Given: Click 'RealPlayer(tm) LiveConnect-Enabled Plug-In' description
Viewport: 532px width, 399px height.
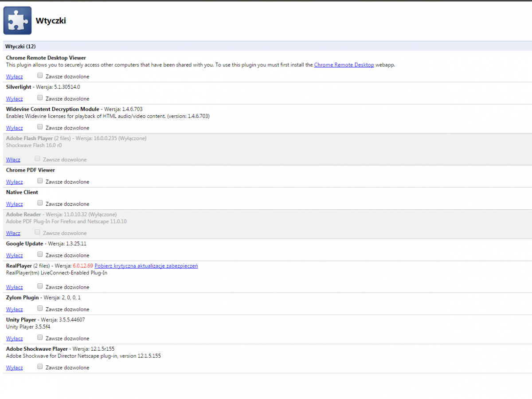Looking at the screenshot, I should point(57,273).
